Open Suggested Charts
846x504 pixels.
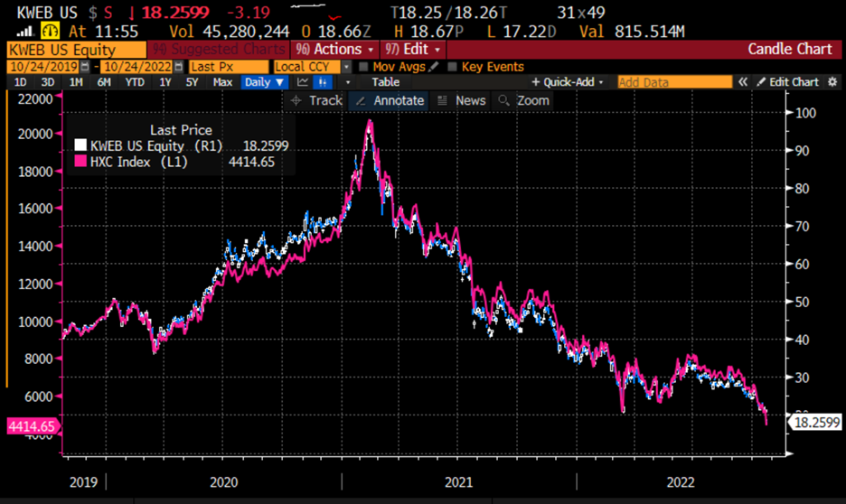point(219,50)
